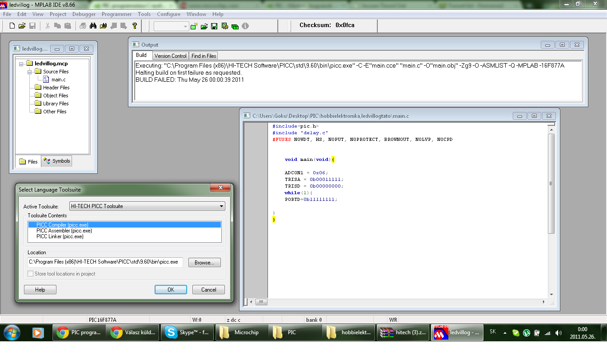
Task: Click the grey info circle toolbar icon
Action: point(245,27)
